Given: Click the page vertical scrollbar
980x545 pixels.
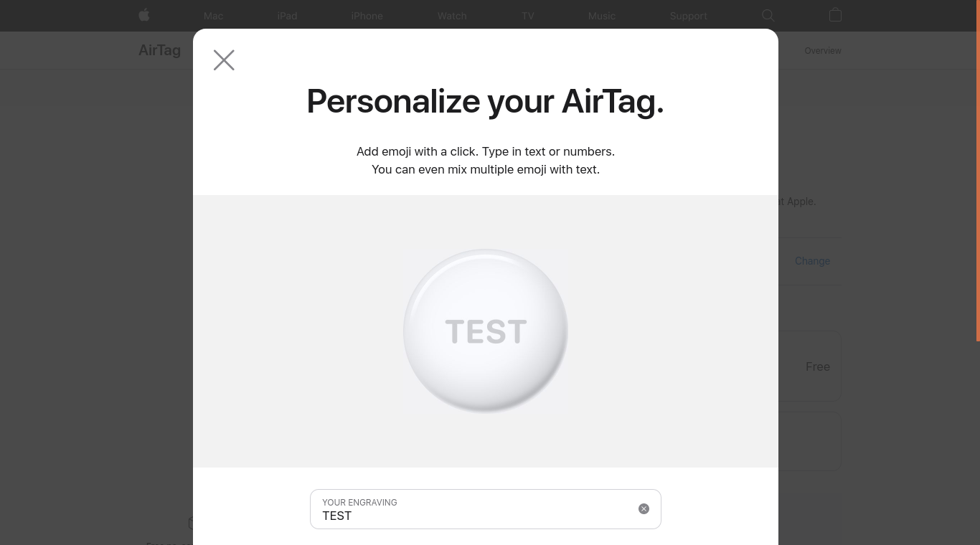Looking at the screenshot, I should [x=977, y=171].
